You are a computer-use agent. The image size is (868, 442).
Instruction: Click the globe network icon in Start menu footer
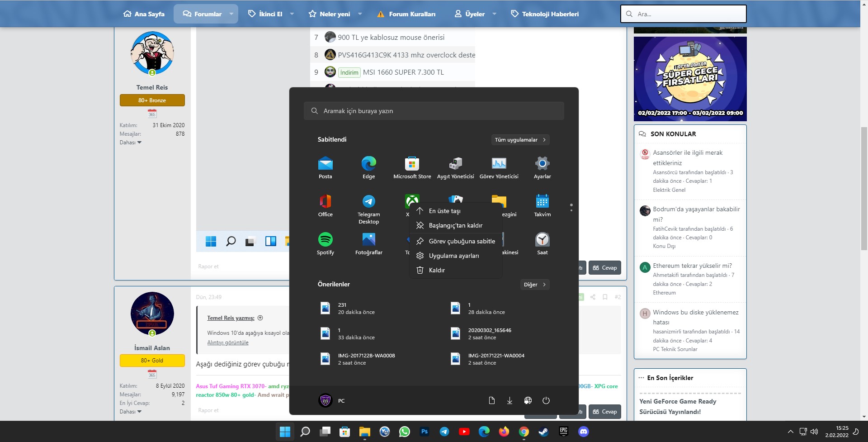(528, 400)
